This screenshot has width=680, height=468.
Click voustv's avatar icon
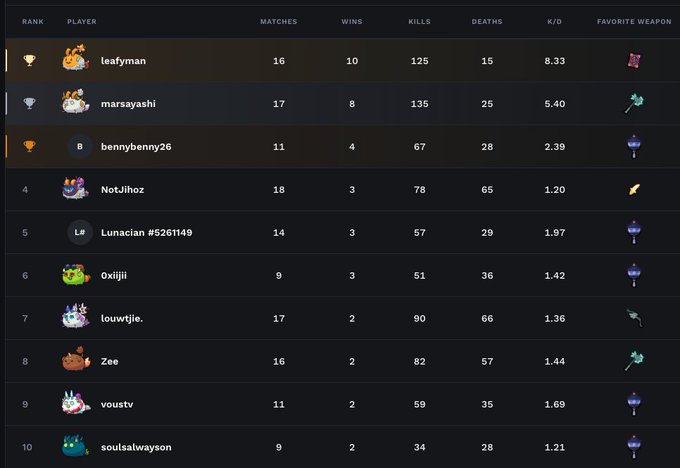coord(76,402)
